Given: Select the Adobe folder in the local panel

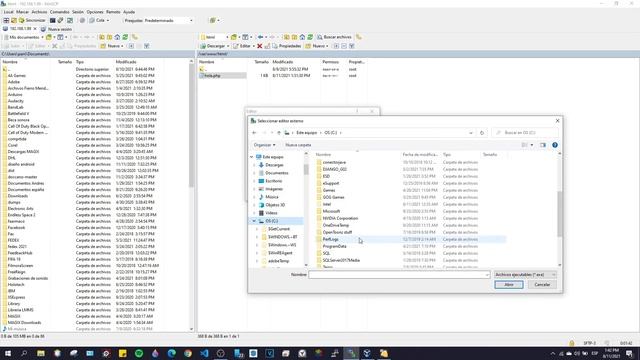Looking at the screenshot, I should (x=13, y=82).
